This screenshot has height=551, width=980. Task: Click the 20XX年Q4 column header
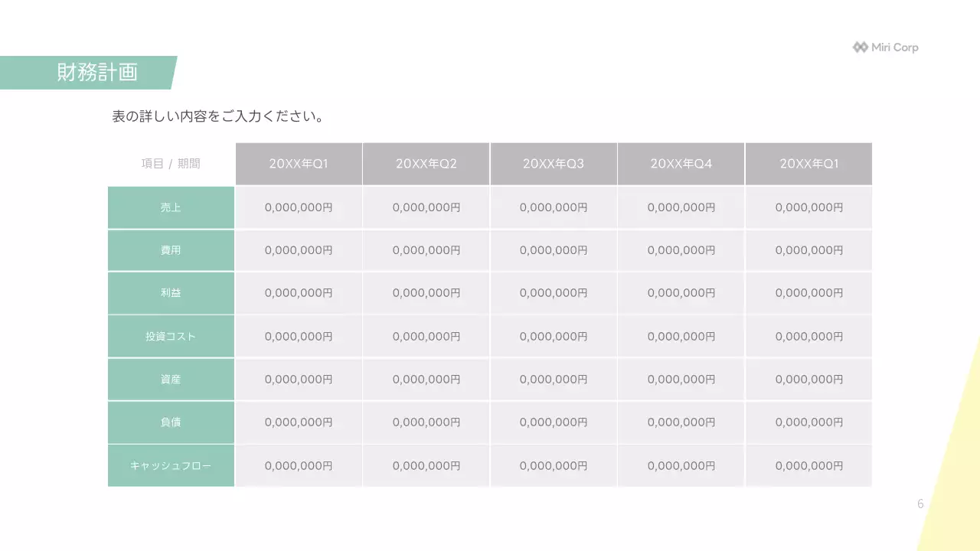(x=681, y=164)
